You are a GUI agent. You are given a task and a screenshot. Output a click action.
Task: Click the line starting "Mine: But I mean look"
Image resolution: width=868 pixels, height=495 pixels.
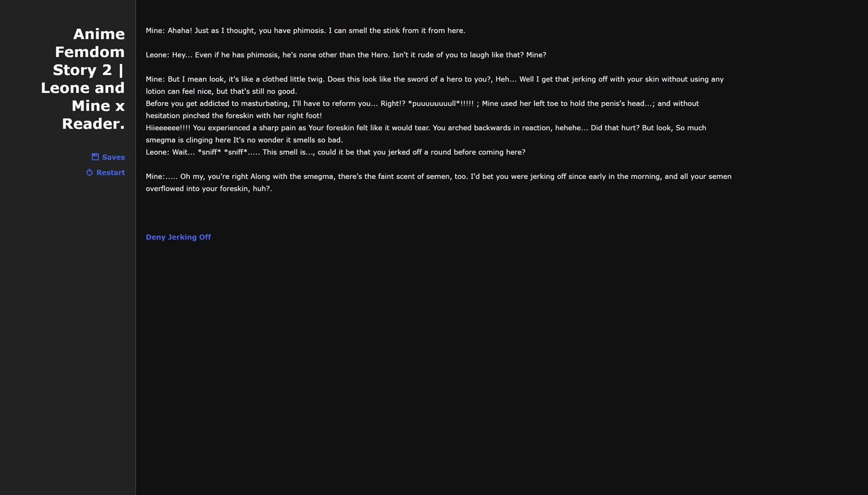coord(434,79)
